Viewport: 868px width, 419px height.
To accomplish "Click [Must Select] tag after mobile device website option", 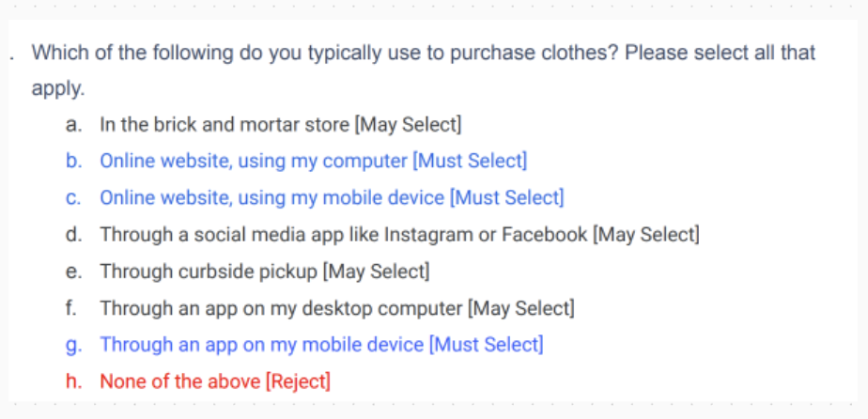I will coord(506,198).
